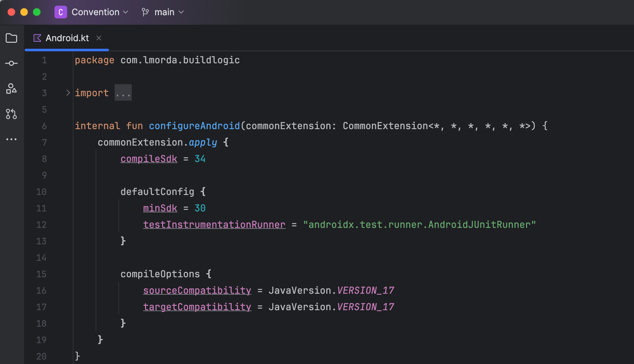Click the value 30
This screenshot has width=634, height=364.
point(200,208)
